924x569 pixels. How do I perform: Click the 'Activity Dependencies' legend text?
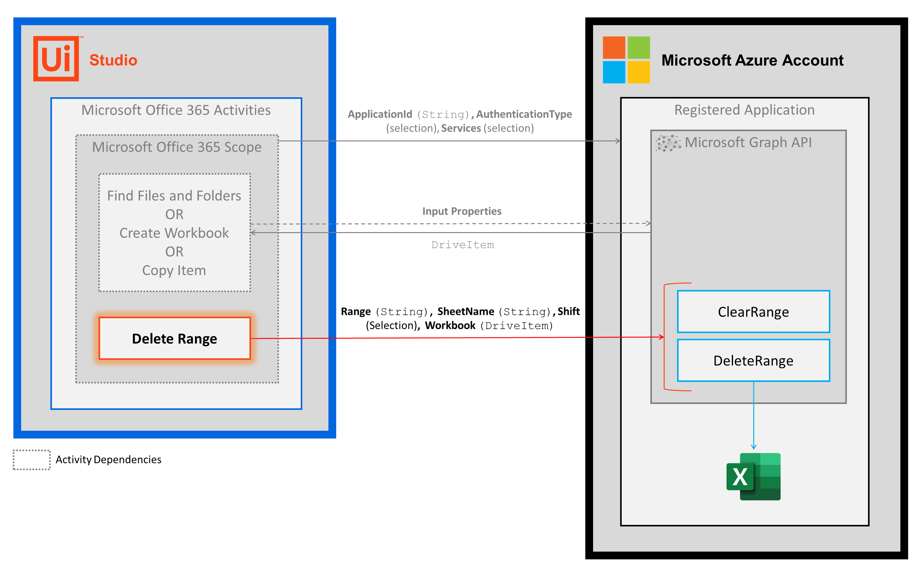[x=109, y=460]
